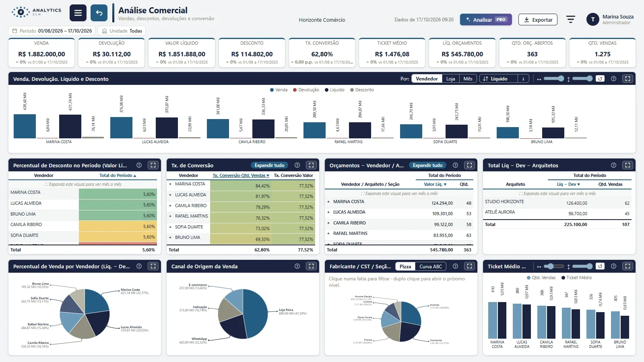Adjust horizontal zoom slider in Ticket Médio
Screen dimensions: 644x362
click(x=553, y=266)
